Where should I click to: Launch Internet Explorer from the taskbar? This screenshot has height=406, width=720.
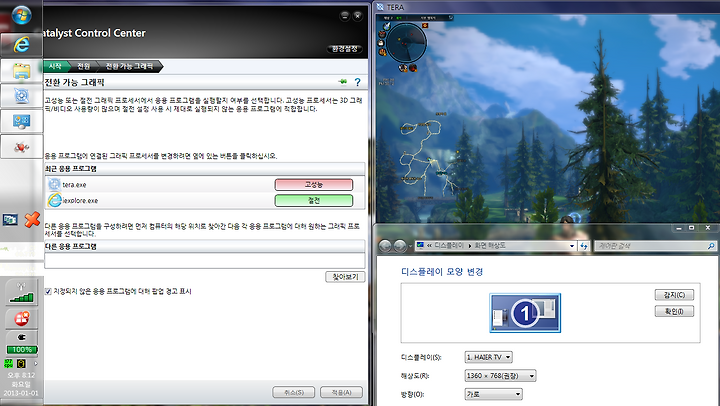pyautogui.click(x=21, y=45)
